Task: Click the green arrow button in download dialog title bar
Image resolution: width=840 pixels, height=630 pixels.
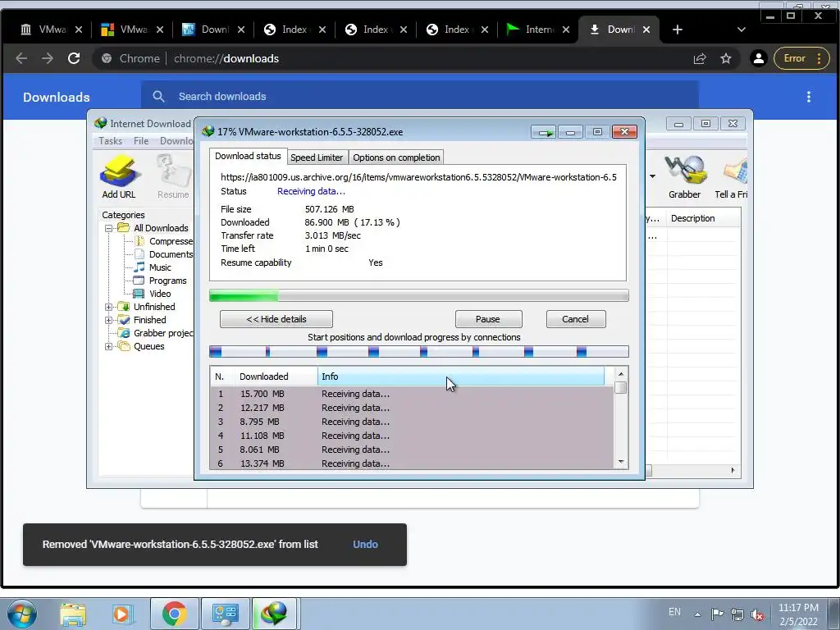Action: (544, 132)
